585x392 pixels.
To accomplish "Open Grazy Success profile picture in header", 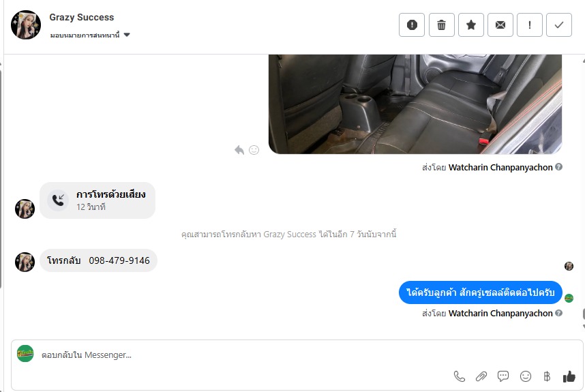I will pyautogui.click(x=26, y=25).
